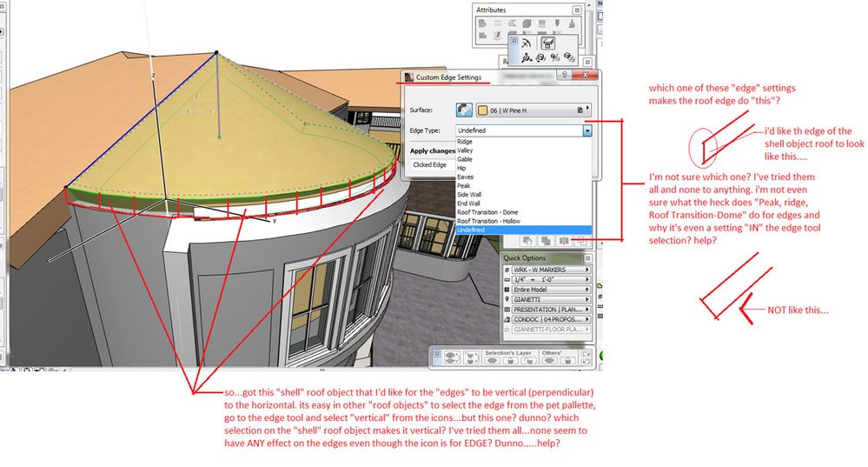
Task: Click the Clicked Edge apply-changes option
Action: 431,164
